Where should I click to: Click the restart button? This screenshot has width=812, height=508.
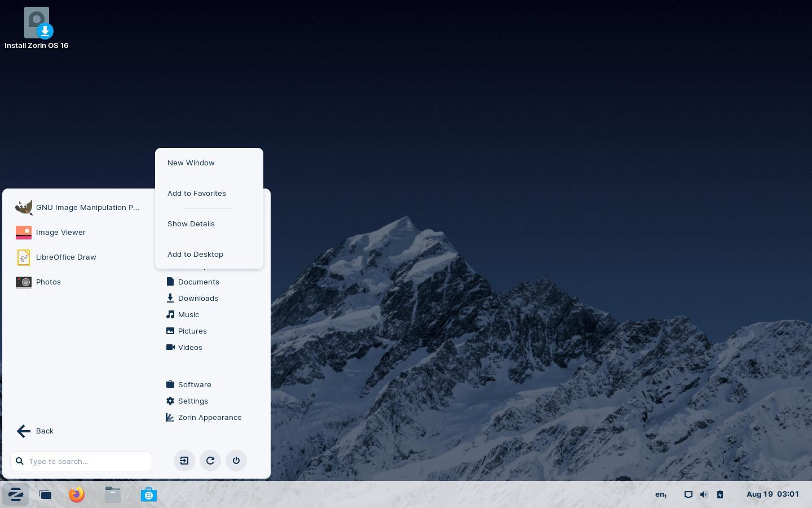210,461
